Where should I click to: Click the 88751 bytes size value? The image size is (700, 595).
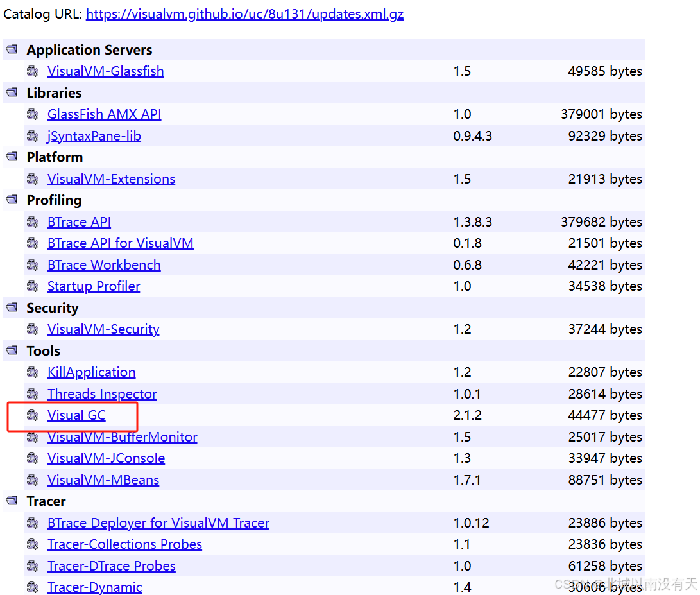[x=605, y=480]
